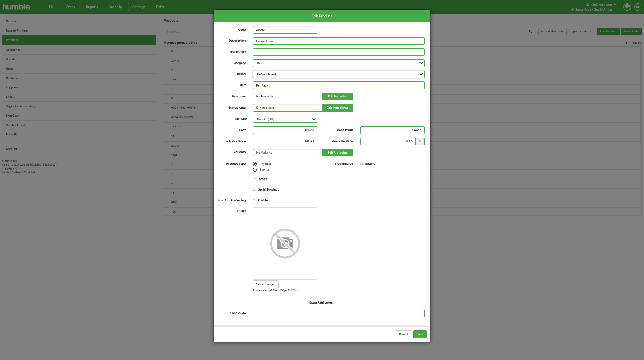Screen dimensions: 644x360
Task: Open Suppliers in sidebar
Action: click(79, 87)
